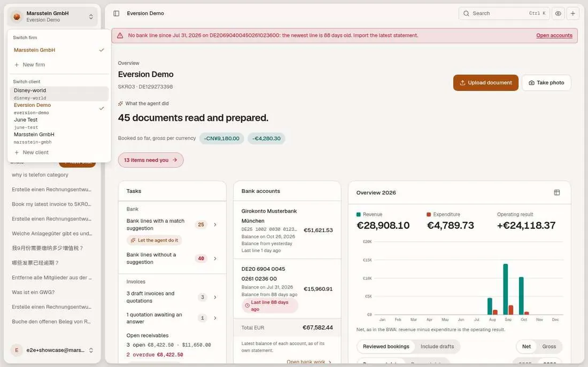
Task: Click the eye visibility icon near Search
Action: (x=558, y=13)
